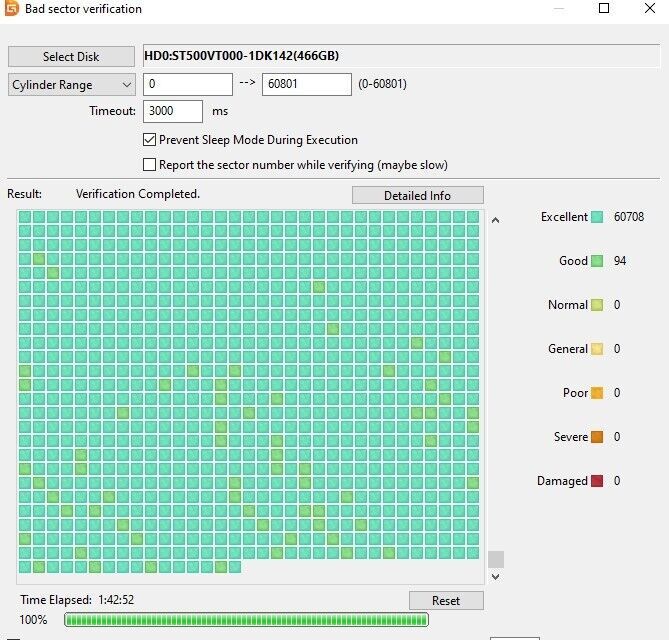Open the Cylinder Range dropdown
This screenshot has height=640, width=669.
click(x=72, y=84)
